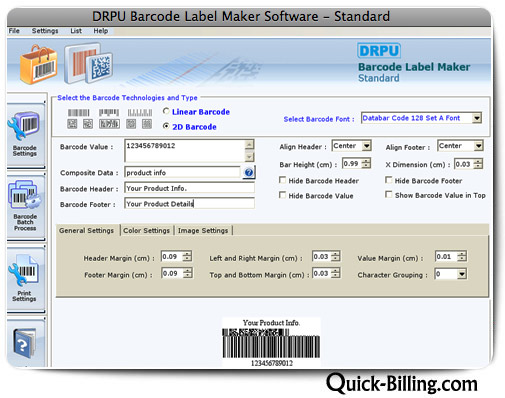Click the "123456789012" text under the barcode
Screen dimensions: 505x398
[x=272, y=363]
